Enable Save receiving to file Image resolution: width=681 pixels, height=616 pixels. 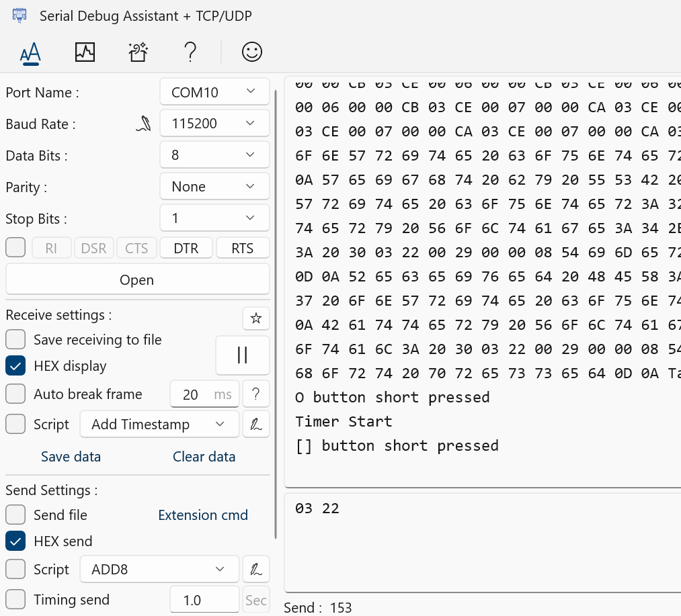tap(15, 340)
